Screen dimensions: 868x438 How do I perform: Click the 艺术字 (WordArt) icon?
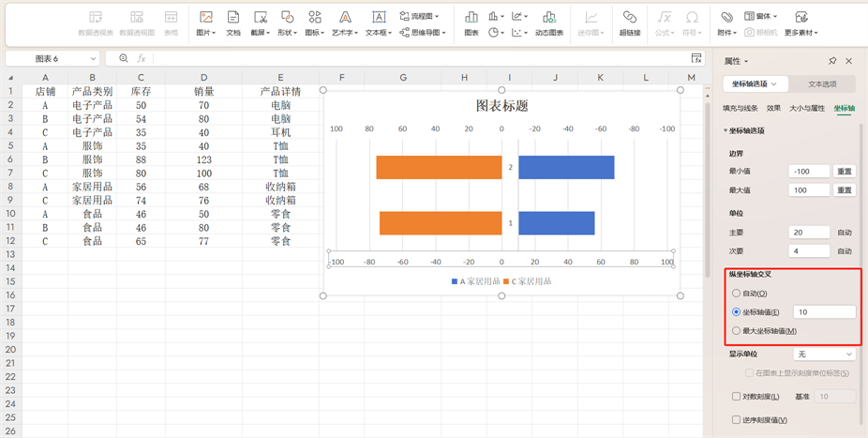pyautogui.click(x=345, y=18)
